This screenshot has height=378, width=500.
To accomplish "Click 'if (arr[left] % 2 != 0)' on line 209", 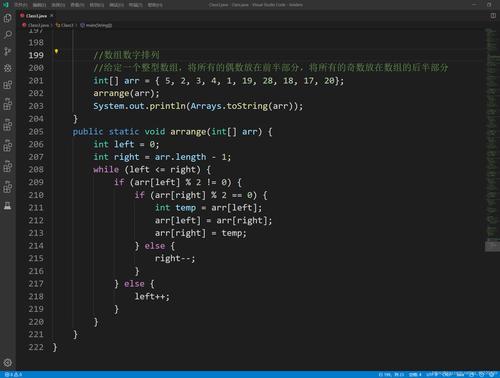I will [x=173, y=182].
